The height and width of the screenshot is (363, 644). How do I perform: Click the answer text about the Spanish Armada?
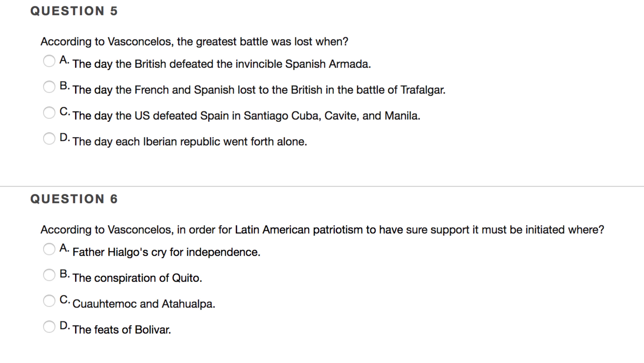click(222, 64)
